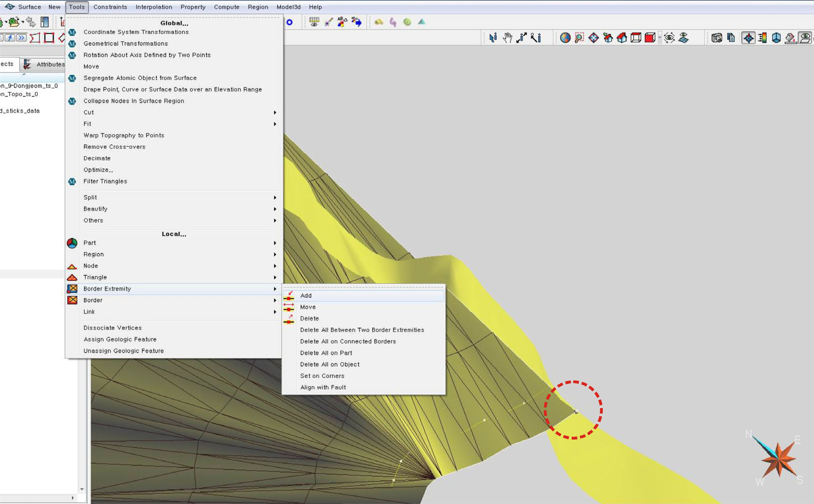The image size is (814, 504).
Task: Click the paint bucket background icon
Action: [790, 38]
